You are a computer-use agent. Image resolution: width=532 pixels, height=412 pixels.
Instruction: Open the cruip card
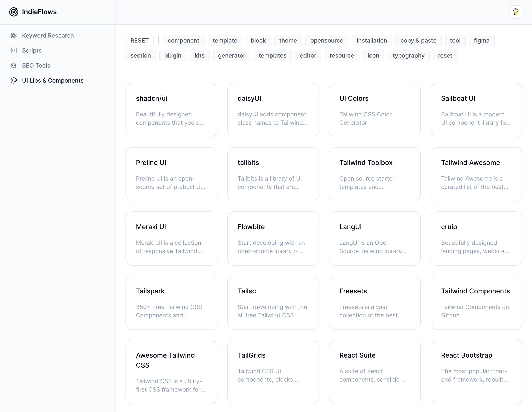click(x=476, y=239)
